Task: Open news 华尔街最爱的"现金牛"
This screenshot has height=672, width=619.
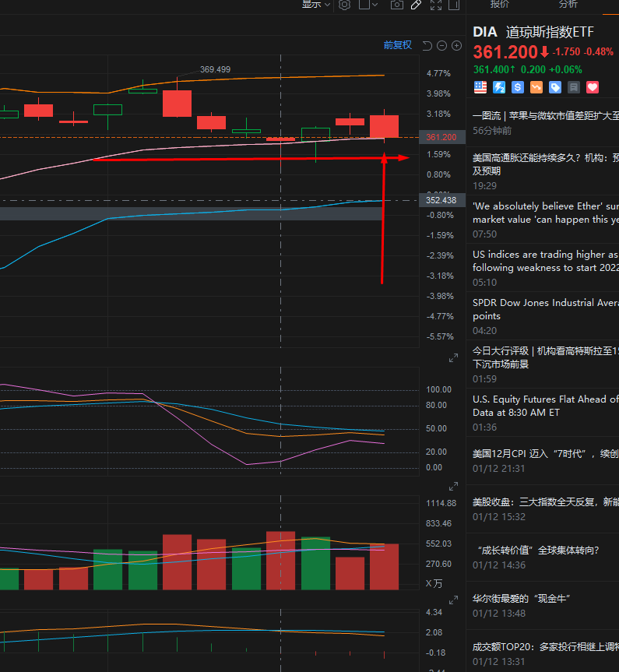Action: tap(543, 606)
